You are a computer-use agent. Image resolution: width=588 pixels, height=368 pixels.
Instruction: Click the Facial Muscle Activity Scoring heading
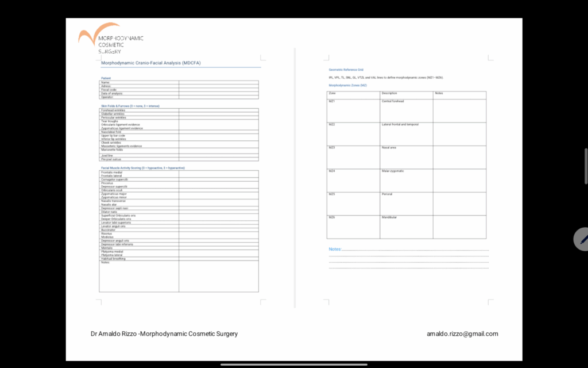[x=143, y=168]
